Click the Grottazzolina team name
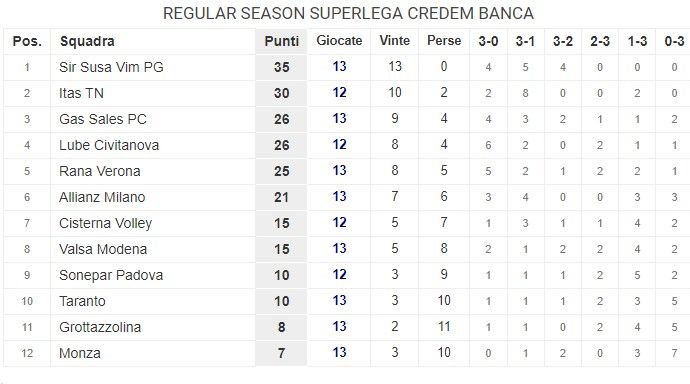The image size is (690, 384). pos(100,327)
